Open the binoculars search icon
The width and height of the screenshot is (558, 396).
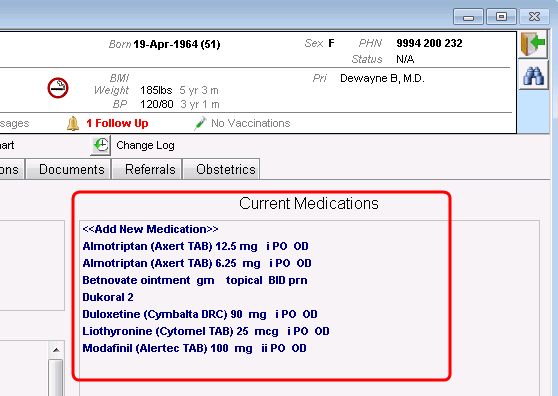coord(533,75)
